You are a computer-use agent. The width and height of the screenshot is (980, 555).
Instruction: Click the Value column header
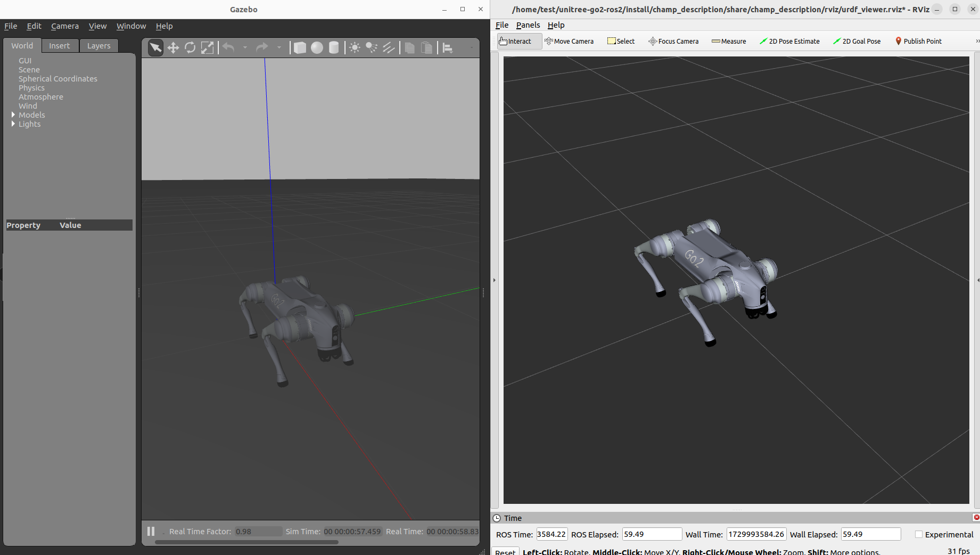click(x=70, y=225)
